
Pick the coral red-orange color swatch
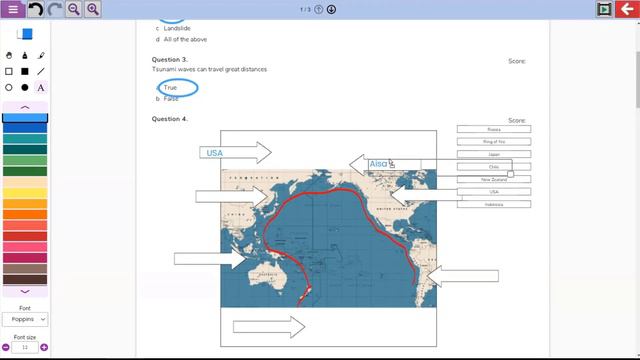click(25, 225)
